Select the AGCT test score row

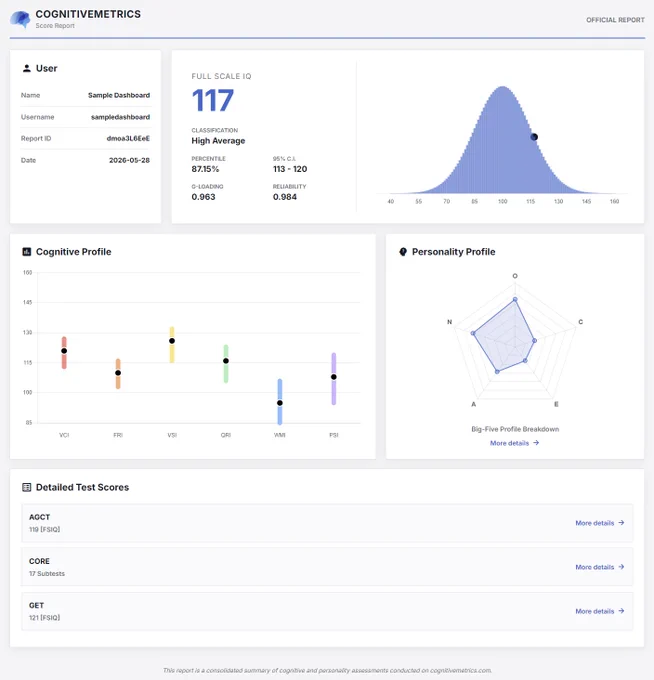tap(327, 523)
